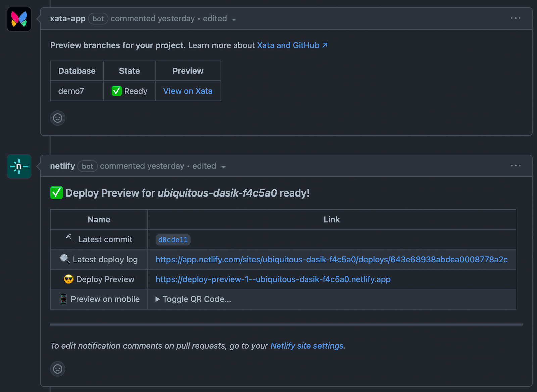
Task: Show edit history of xata-app comment
Action: click(x=219, y=19)
